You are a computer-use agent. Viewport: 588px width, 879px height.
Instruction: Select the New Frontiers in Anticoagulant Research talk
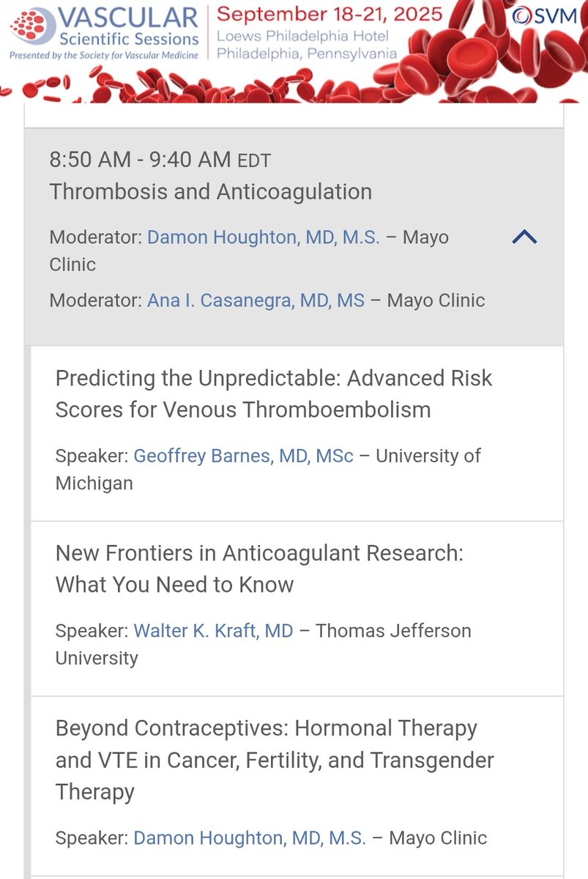[259, 568]
